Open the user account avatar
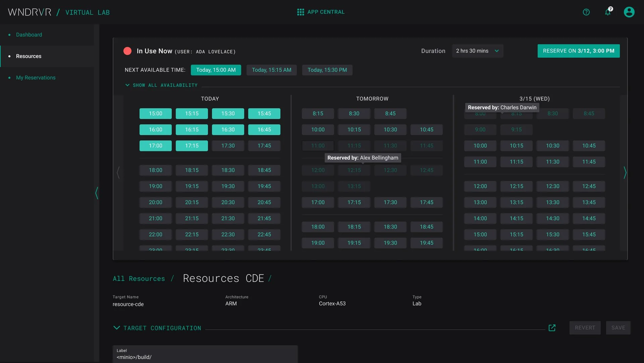 pyautogui.click(x=629, y=12)
